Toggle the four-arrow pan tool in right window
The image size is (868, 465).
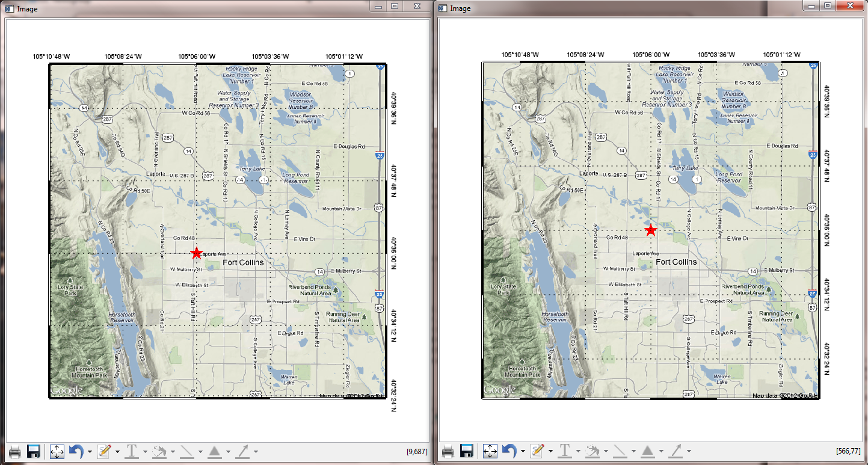490,451
